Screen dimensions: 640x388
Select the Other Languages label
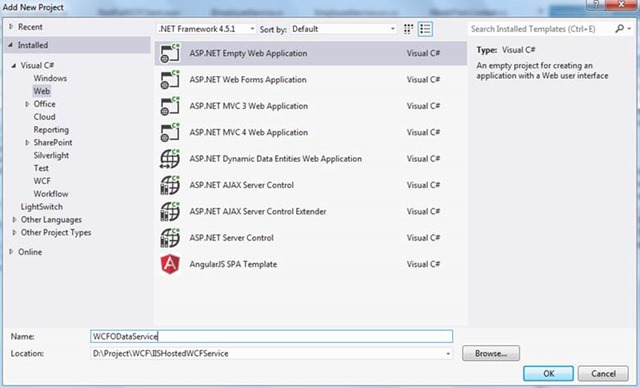(51, 219)
